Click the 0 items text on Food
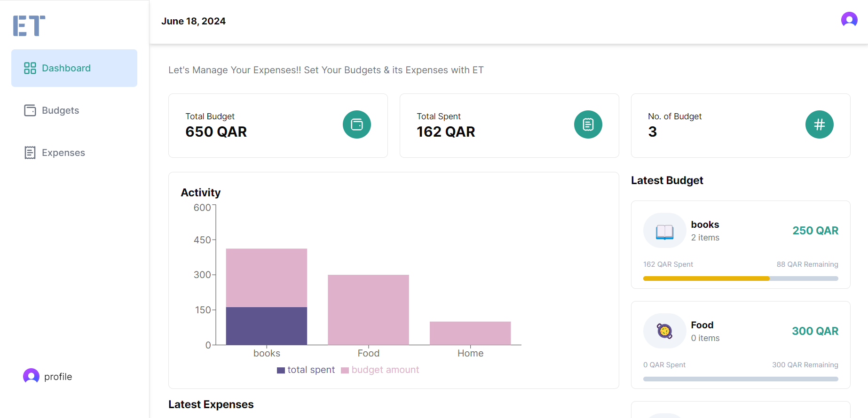868x418 pixels. tap(705, 338)
